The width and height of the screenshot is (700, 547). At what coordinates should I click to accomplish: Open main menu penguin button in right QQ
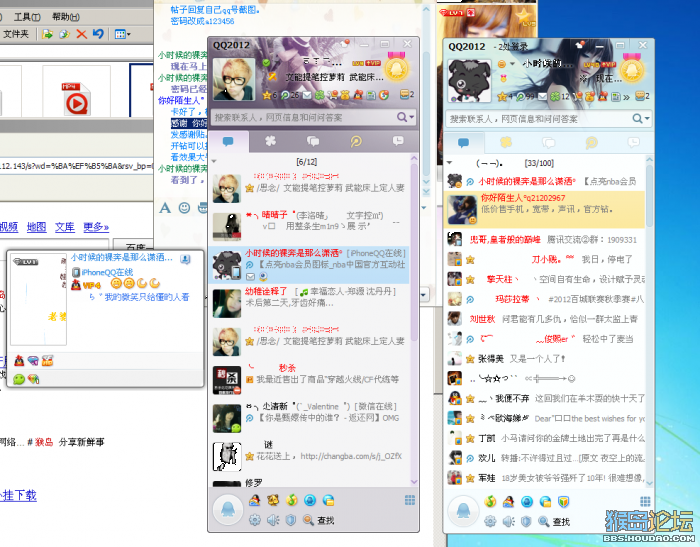(463, 511)
